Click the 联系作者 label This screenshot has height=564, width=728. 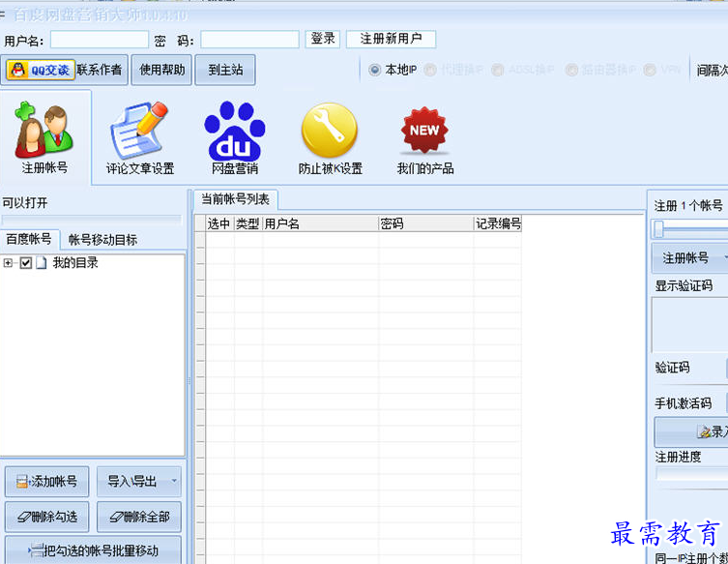[x=100, y=71]
